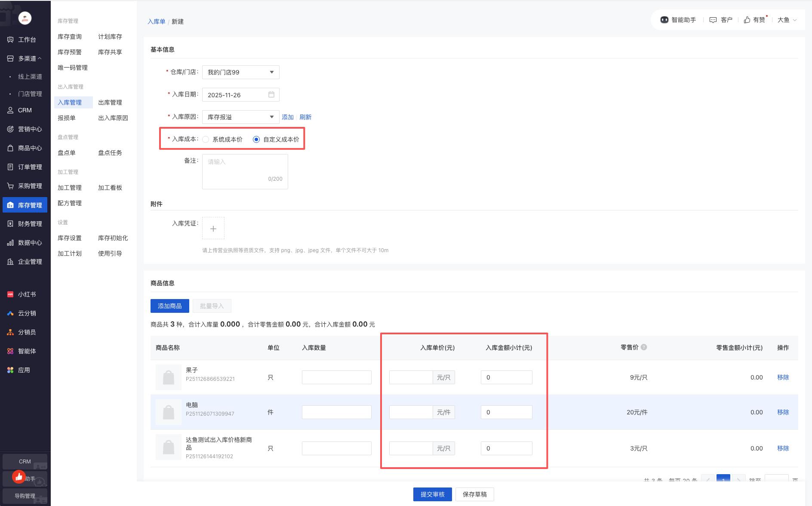Select the system cost price radio
This screenshot has width=812, height=506.
click(206, 139)
